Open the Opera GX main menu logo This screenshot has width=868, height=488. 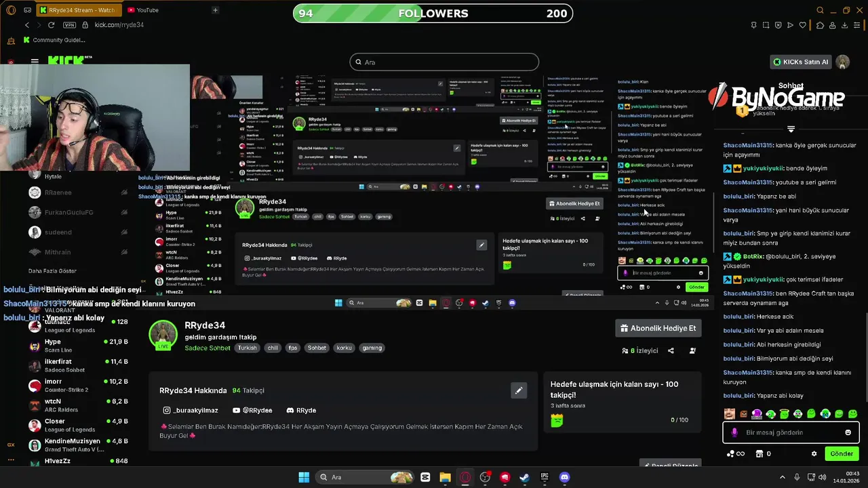point(9,10)
